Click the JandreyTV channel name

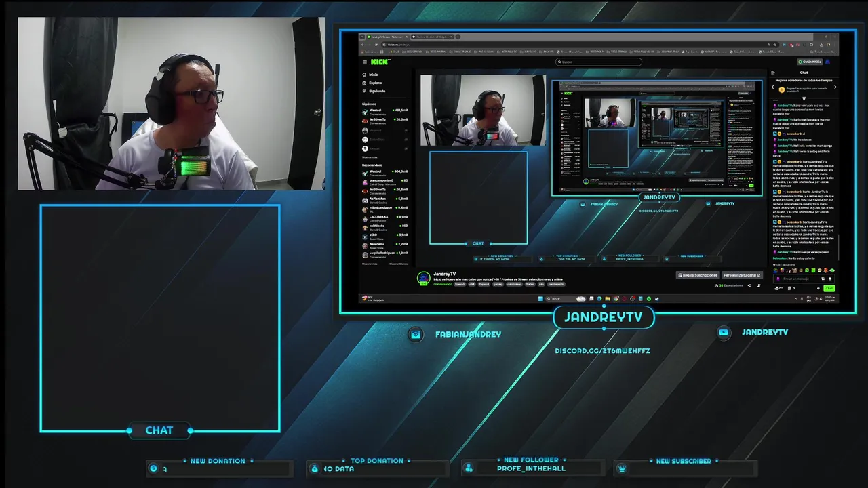(444, 274)
